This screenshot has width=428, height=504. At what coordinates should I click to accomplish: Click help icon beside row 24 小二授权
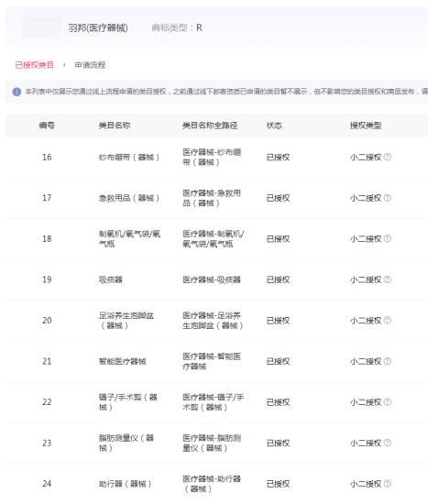(388, 484)
